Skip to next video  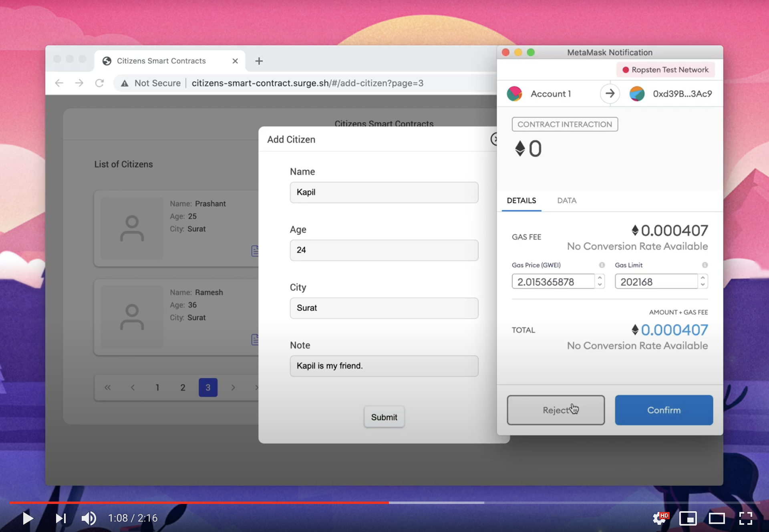click(x=60, y=518)
